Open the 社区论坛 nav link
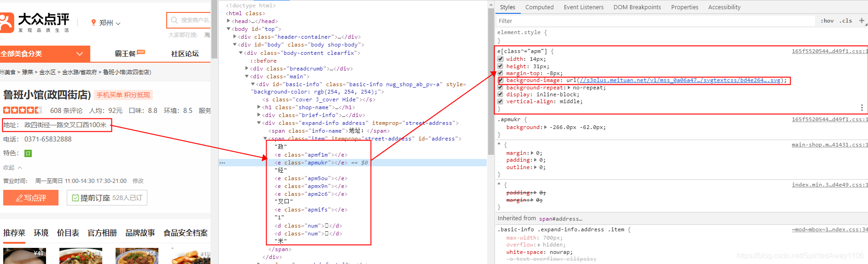Screen dimensions: 868x264 [185, 54]
